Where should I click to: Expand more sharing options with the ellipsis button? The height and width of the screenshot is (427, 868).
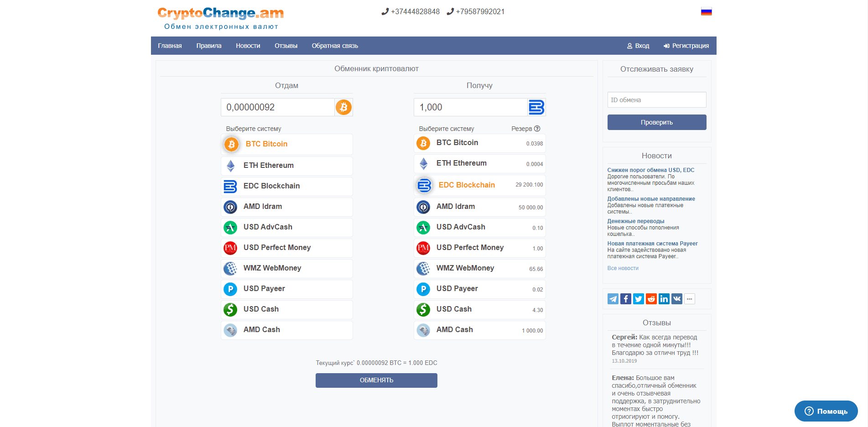coord(689,299)
